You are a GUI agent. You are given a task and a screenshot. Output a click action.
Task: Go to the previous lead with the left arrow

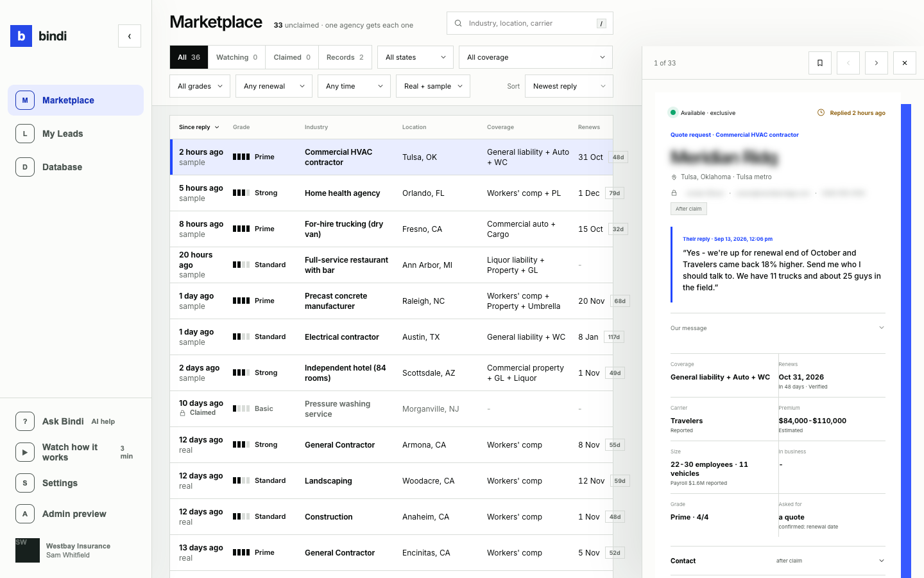(x=848, y=63)
